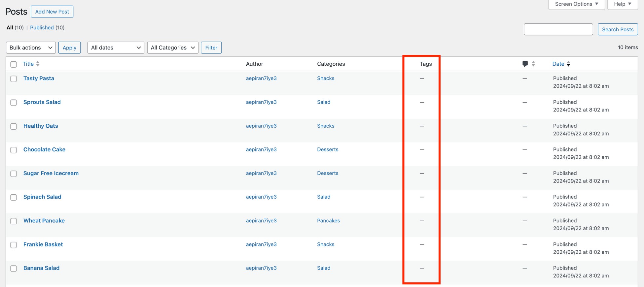The height and width of the screenshot is (287, 644).
Task: Open the Frankie Basket post
Action: (x=43, y=244)
